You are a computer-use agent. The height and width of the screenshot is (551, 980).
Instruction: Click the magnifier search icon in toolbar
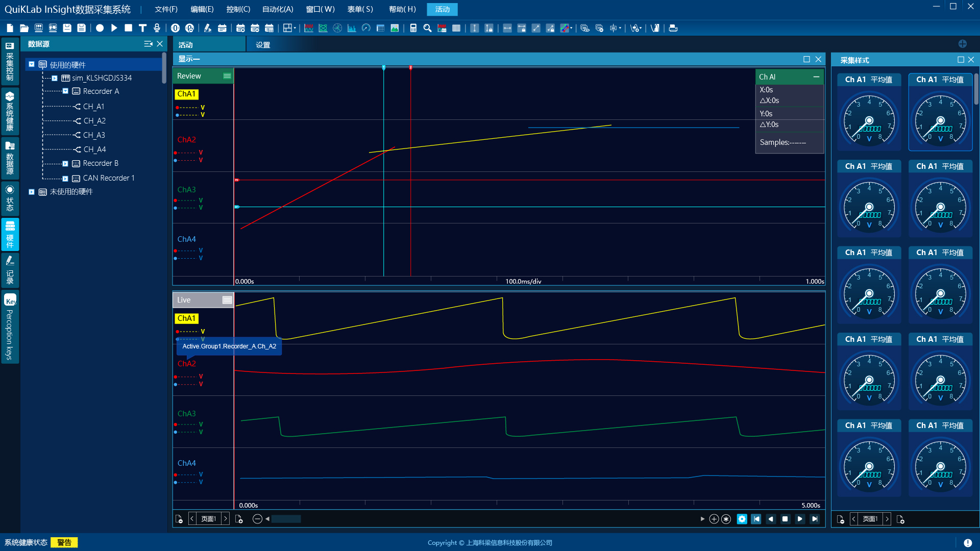428,28
